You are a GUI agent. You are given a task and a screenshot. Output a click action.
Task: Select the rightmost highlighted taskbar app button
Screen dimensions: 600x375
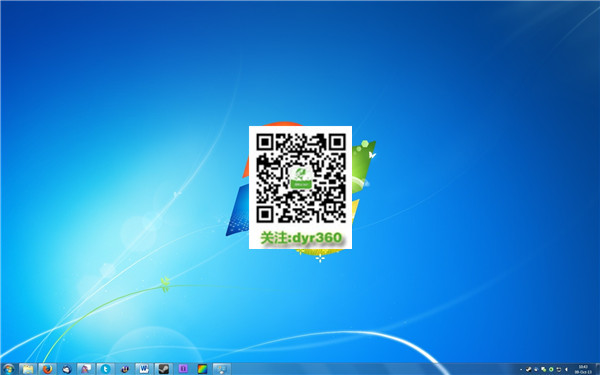coord(222,369)
